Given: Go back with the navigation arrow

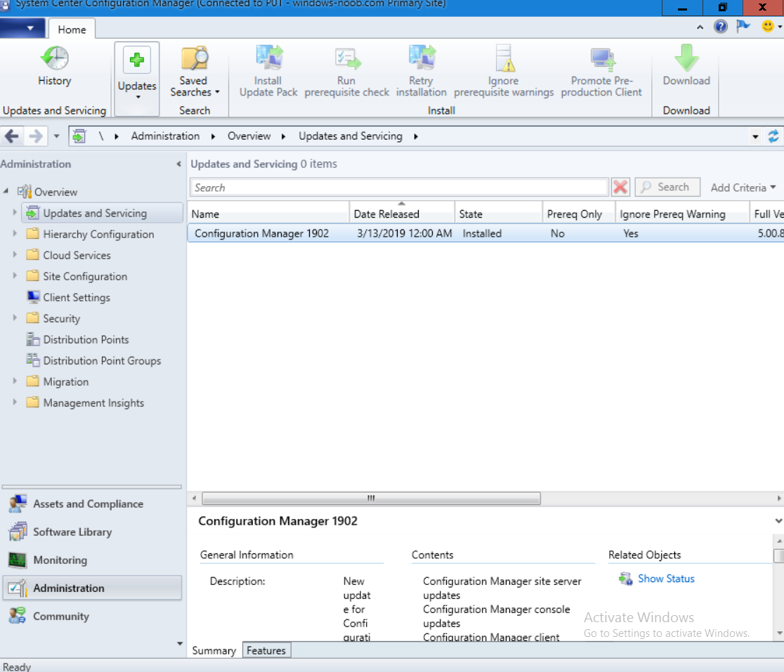Looking at the screenshot, I should (12, 136).
